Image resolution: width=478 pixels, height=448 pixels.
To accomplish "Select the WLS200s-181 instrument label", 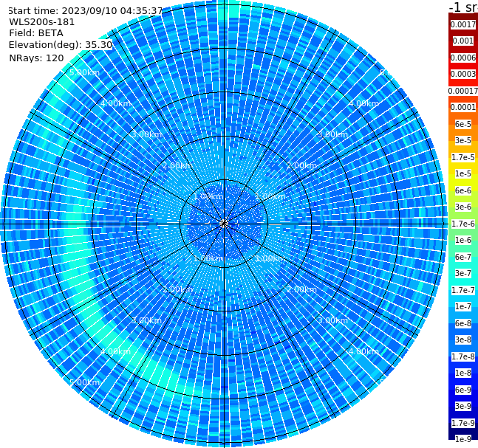I will (42, 22).
